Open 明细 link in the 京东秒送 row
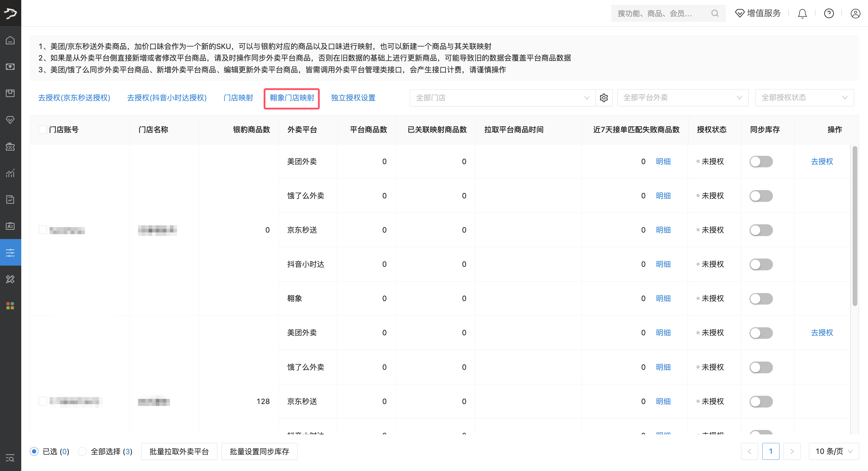Viewport: 868px width, 471px height. click(x=663, y=230)
